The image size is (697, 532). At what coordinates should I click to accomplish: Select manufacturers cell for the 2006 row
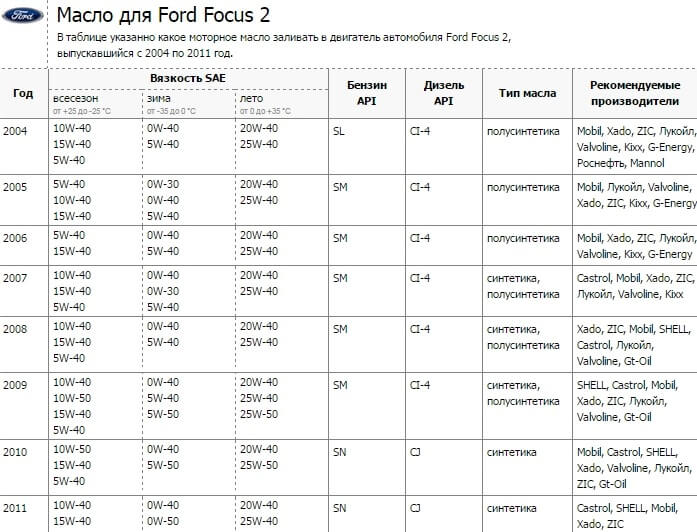pos(635,246)
